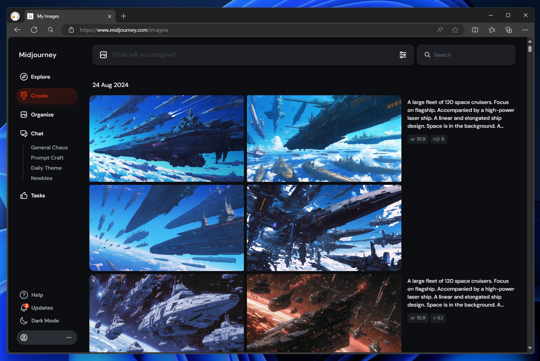Focus the Search field
The image size is (540, 361).
(466, 55)
